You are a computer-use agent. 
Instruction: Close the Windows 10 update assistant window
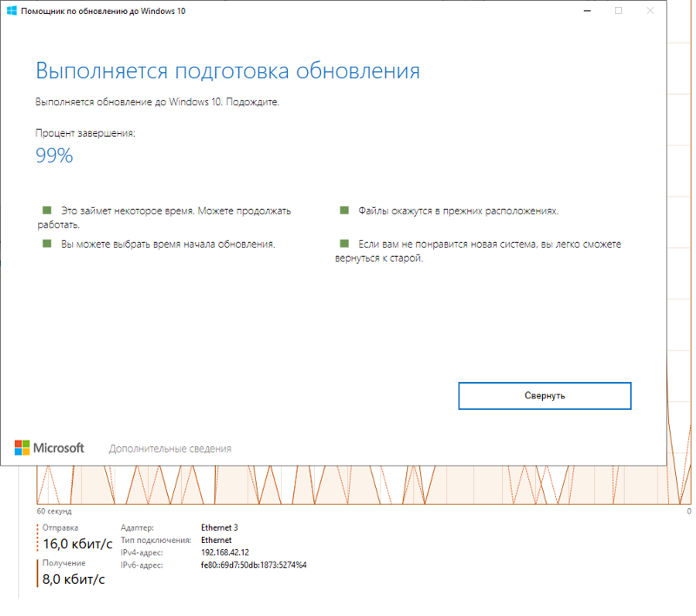650,10
